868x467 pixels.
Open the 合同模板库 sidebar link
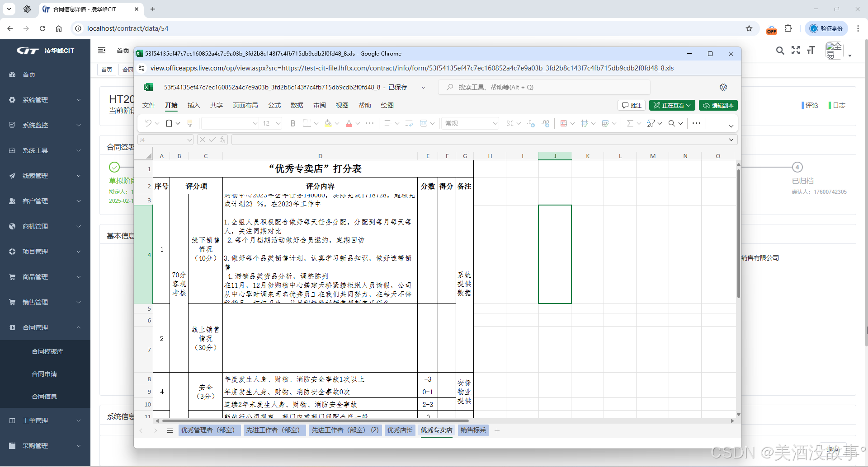coord(47,351)
